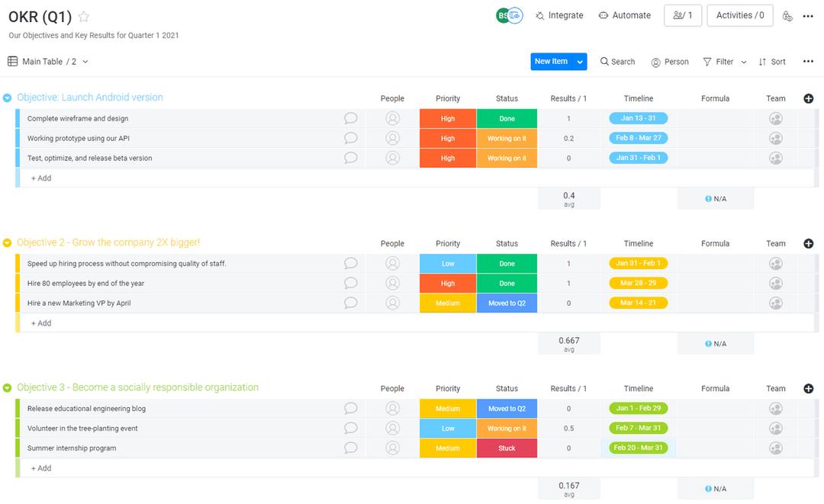Screen dimensions: 824x504
Task: Assign a person to Hire 80 employees row
Action: tap(392, 283)
